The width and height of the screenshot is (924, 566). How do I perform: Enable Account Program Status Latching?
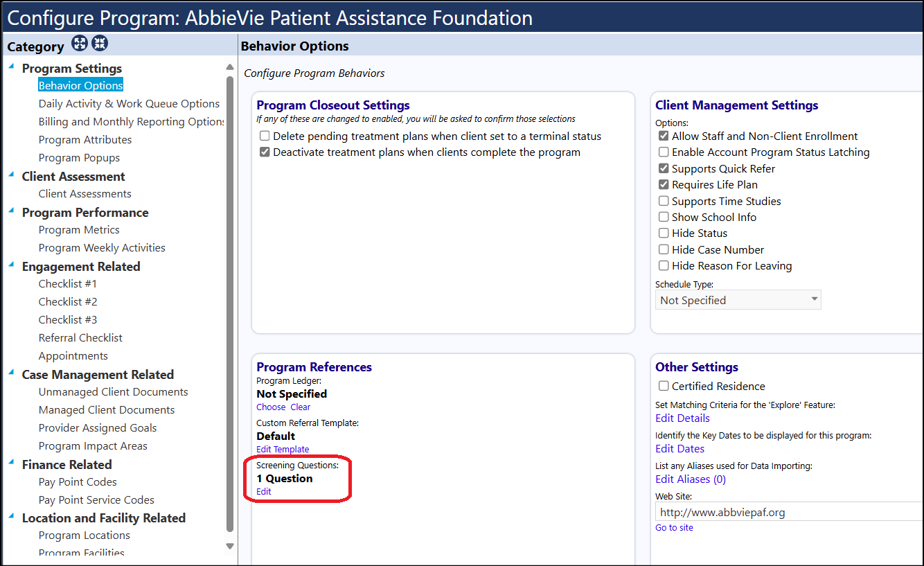click(x=664, y=152)
